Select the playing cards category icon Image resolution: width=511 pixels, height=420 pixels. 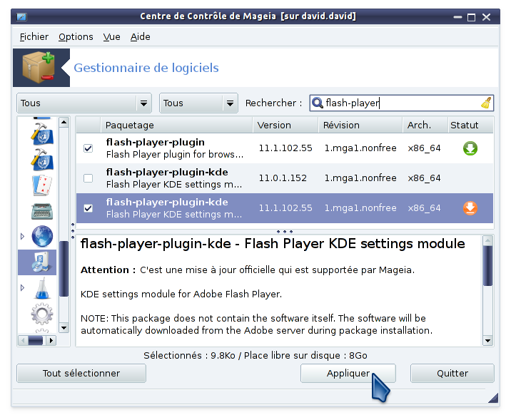[42, 185]
